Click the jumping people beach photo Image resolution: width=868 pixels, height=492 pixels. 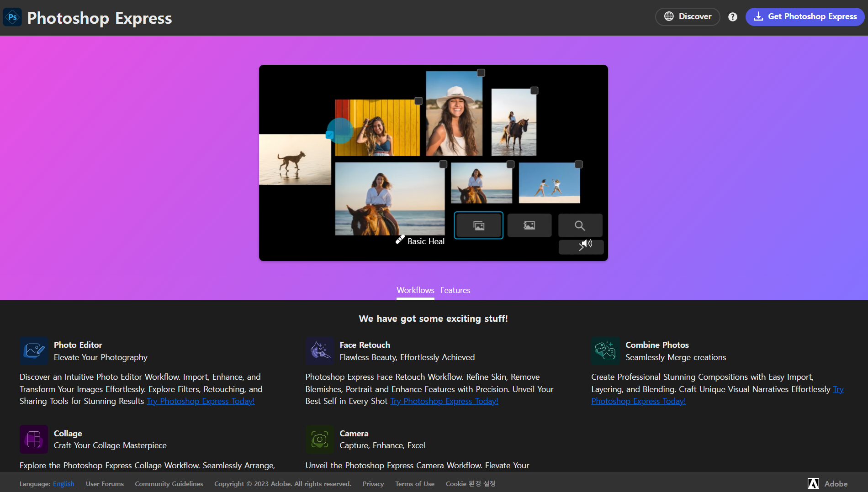pos(550,183)
